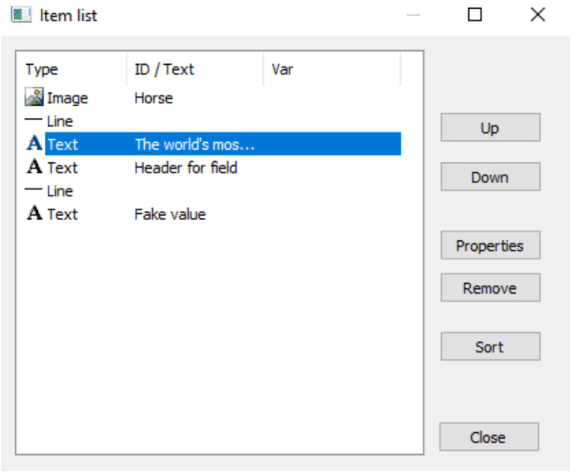574x474 pixels.
Task: Click the highlighted 'Text' type label
Action: pos(63,145)
